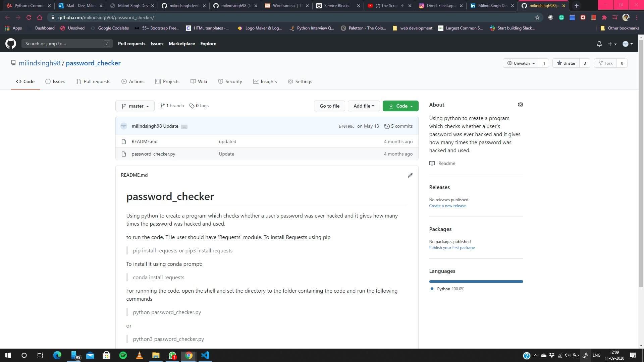Open create new plus dropdown

612,44
